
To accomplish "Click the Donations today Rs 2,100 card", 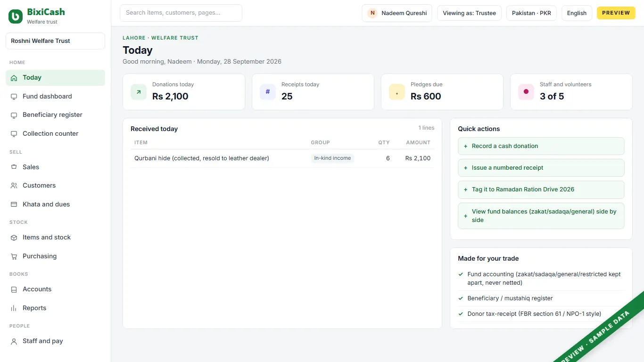I will point(184,92).
